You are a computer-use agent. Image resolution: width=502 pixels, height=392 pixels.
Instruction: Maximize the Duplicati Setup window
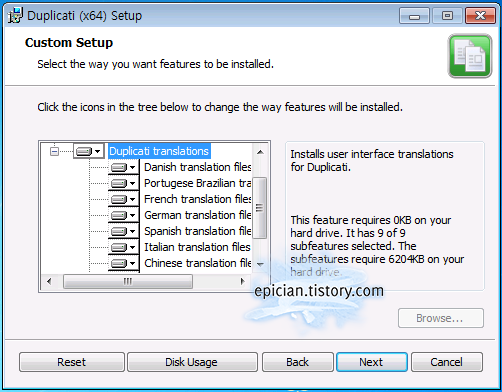pyautogui.click(x=447, y=16)
